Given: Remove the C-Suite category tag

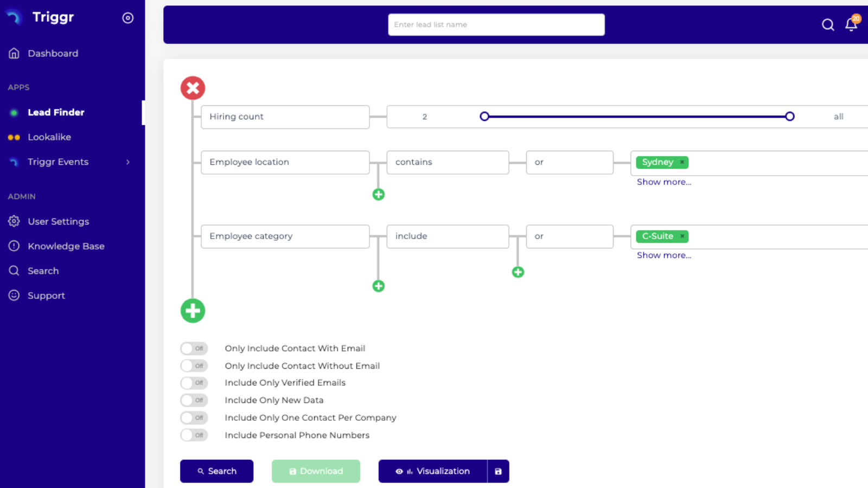Looking at the screenshot, I should [682, 236].
